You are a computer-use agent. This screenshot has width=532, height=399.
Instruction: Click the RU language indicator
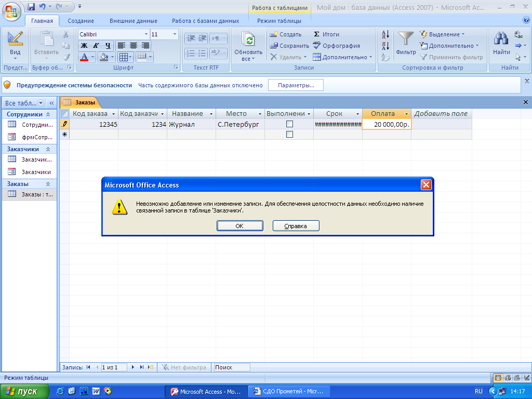click(x=478, y=391)
